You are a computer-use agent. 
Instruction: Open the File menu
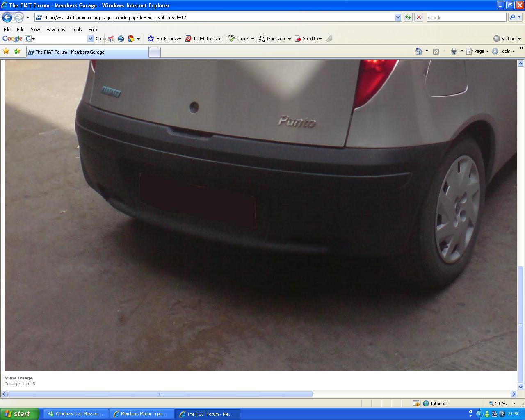(7, 30)
